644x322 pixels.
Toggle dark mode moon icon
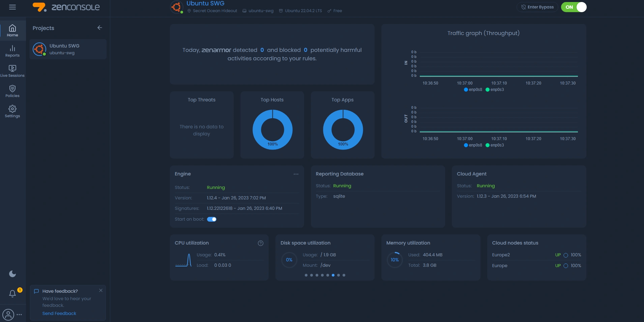coord(12,274)
